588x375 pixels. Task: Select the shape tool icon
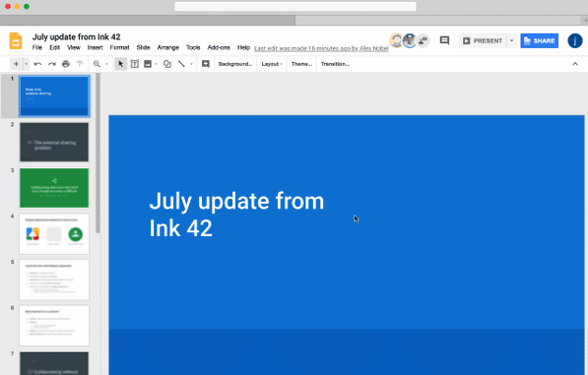tap(167, 64)
